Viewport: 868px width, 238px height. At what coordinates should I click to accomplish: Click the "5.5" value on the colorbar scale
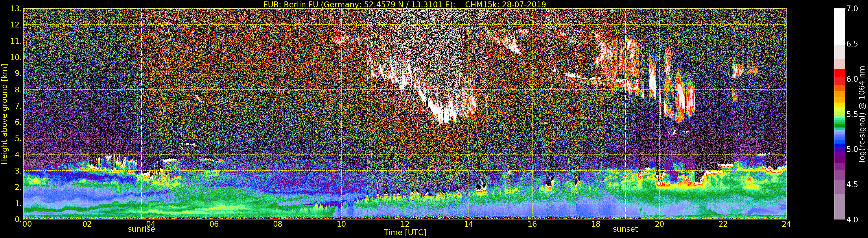(x=852, y=114)
